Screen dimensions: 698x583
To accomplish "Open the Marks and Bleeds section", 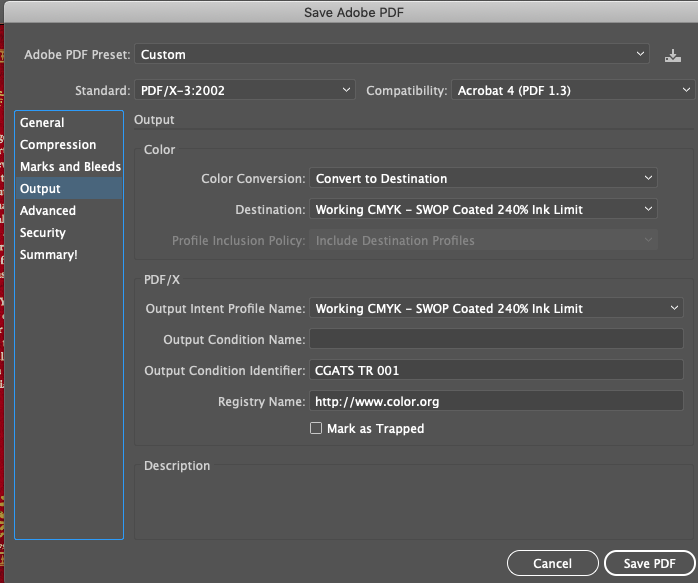I will [x=70, y=167].
